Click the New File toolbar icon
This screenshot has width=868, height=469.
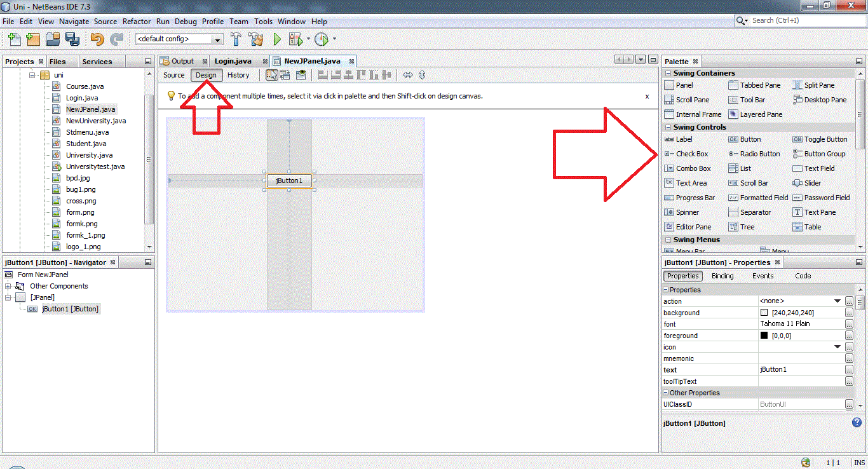click(14, 39)
